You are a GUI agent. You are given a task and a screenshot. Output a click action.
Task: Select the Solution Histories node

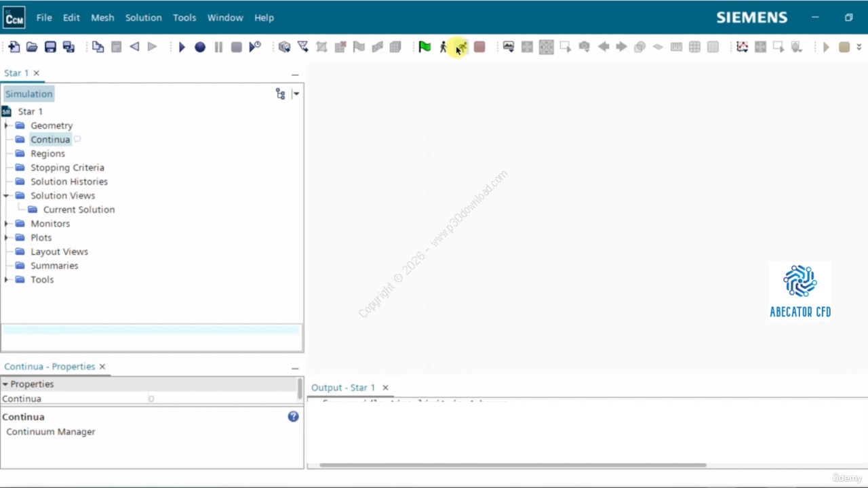point(68,182)
